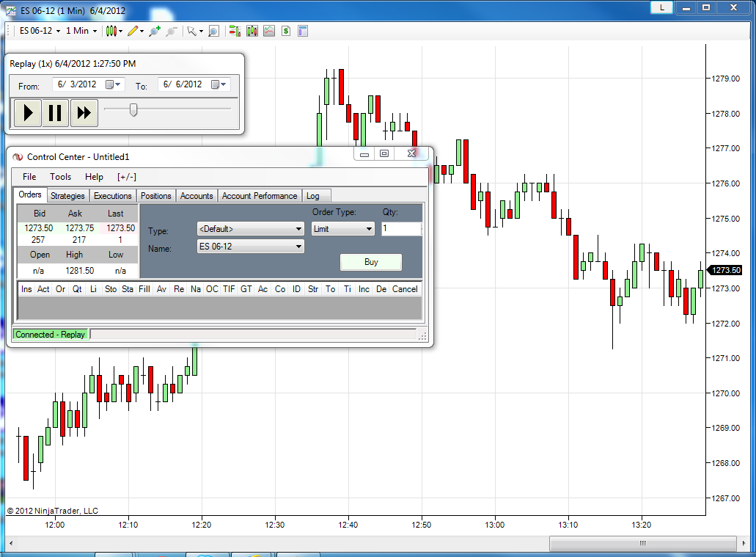The width and height of the screenshot is (756, 557).
Task: Open the 1 Min interval dropdown
Action: click(81, 31)
